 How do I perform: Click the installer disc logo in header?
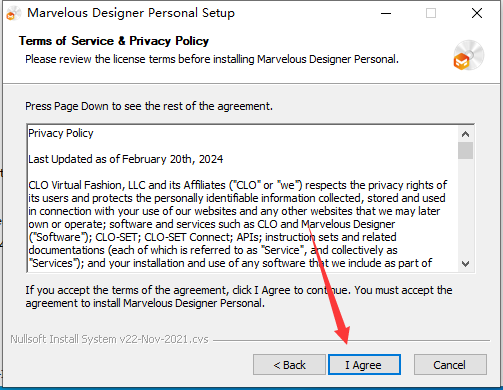click(x=469, y=55)
